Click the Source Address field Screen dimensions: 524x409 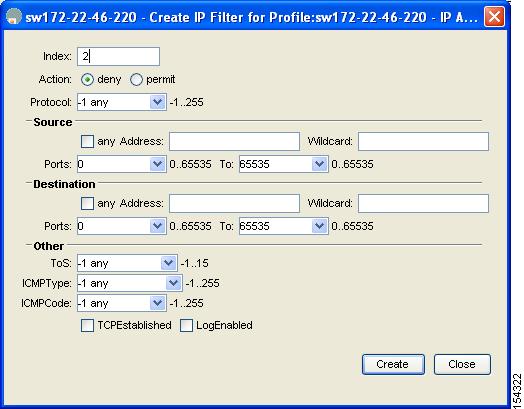[x=234, y=141]
